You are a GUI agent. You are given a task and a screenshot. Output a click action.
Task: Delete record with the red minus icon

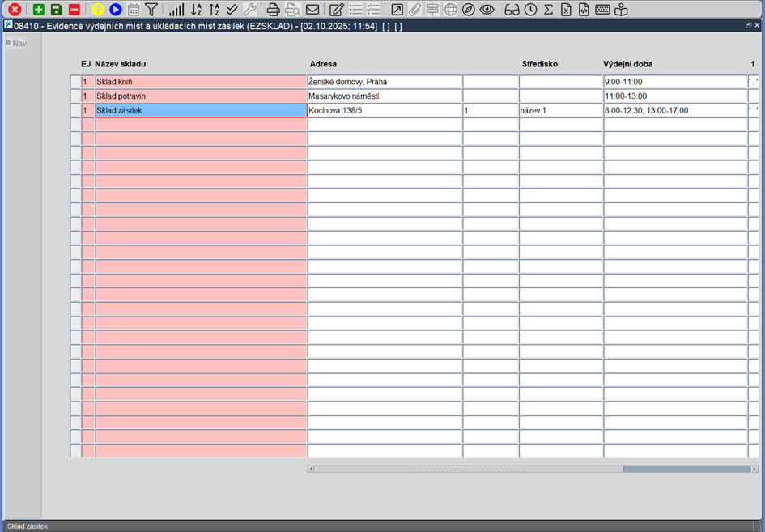pyautogui.click(x=74, y=9)
